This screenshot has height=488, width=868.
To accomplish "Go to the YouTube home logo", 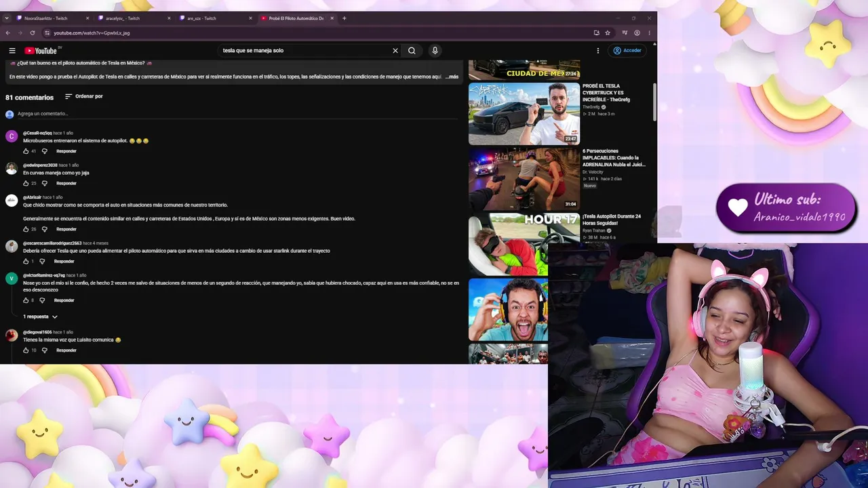I will click(x=41, y=51).
